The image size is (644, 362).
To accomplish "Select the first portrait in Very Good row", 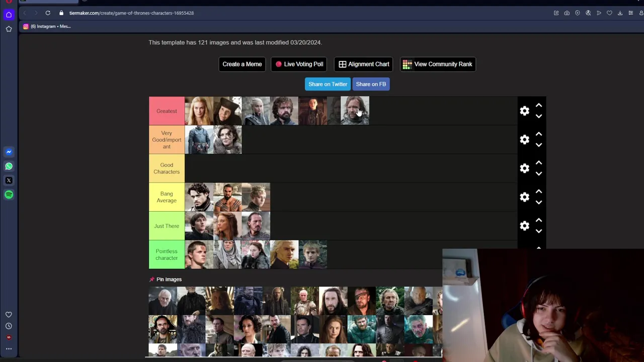I will point(199,140).
